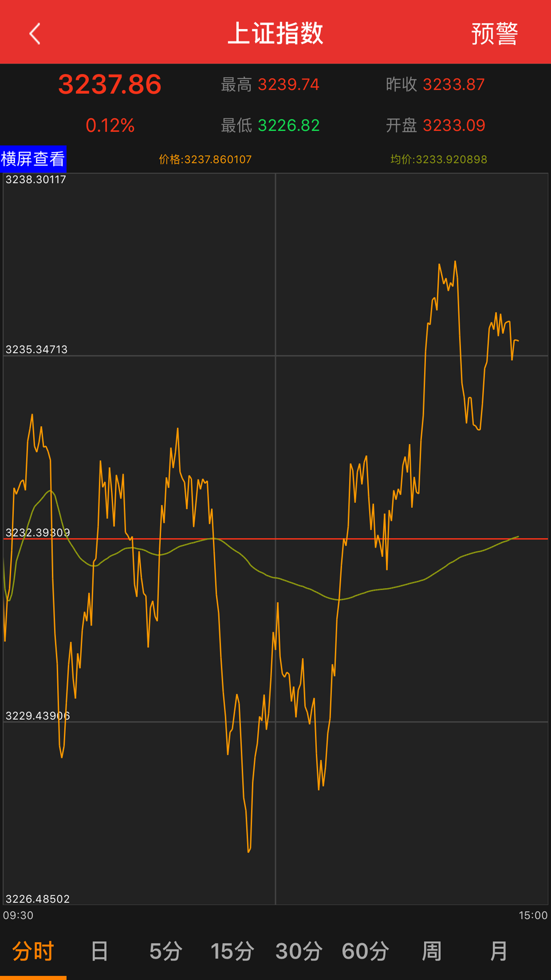Tap the 3238.30117 axis label

[x=36, y=180]
